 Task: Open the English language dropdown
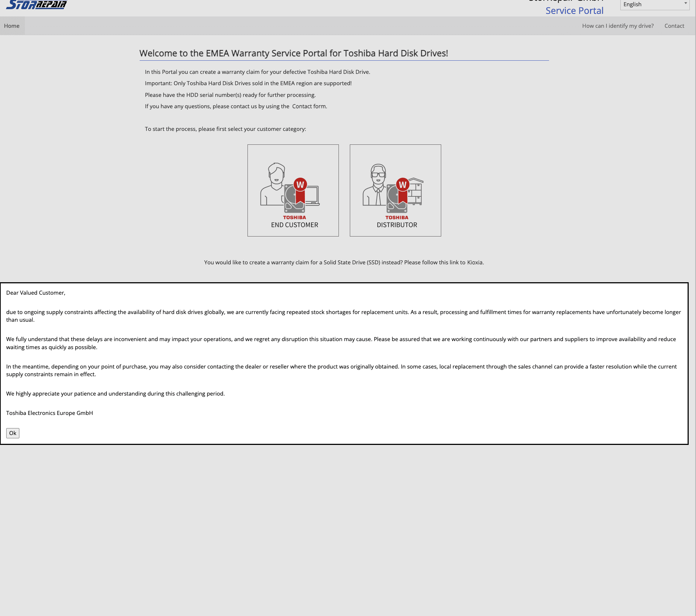coord(655,4)
